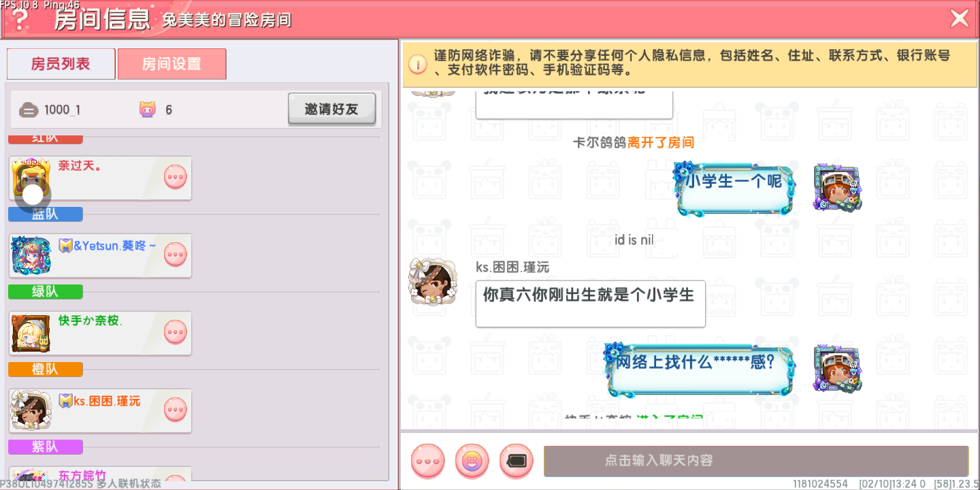The image size is (980, 490).
Task: Open the more-options bubble beside ks.困困.瑾沅 in member list
Action: click(x=176, y=410)
